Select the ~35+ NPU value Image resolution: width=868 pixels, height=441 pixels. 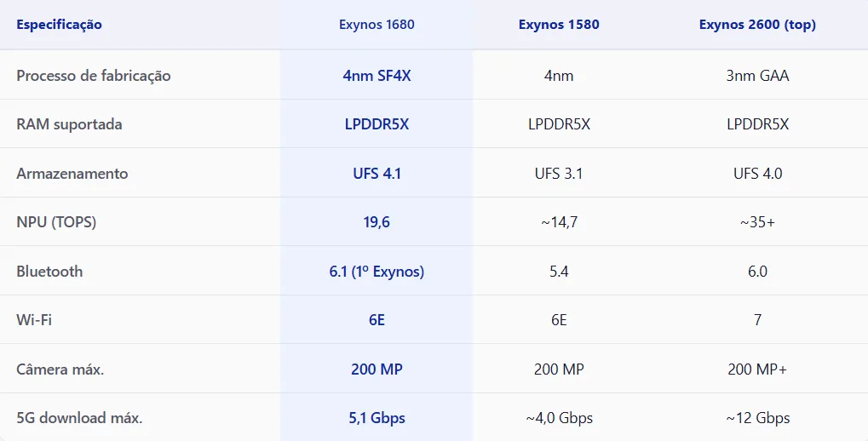pyautogui.click(x=757, y=222)
